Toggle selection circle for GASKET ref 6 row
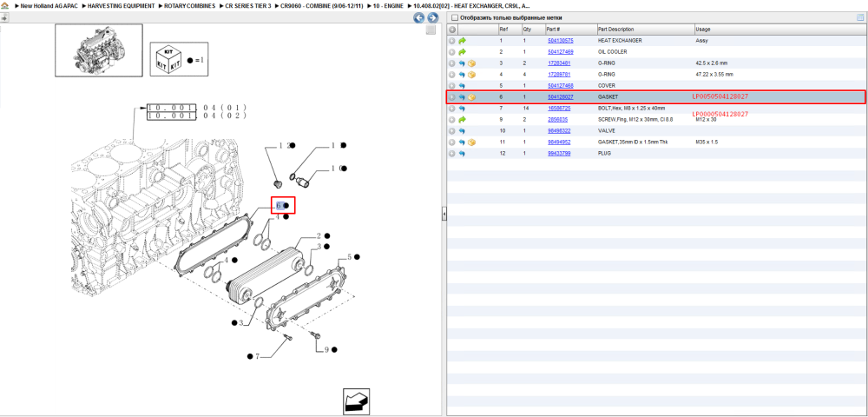Image resolution: width=868 pixels, height=417 pixels. (x=452, y=97)
